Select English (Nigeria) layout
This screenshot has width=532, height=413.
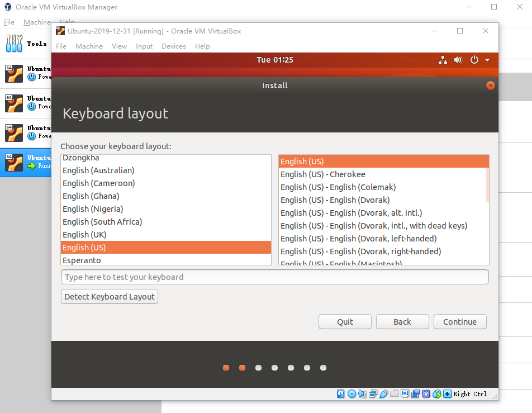pos(166,209)
